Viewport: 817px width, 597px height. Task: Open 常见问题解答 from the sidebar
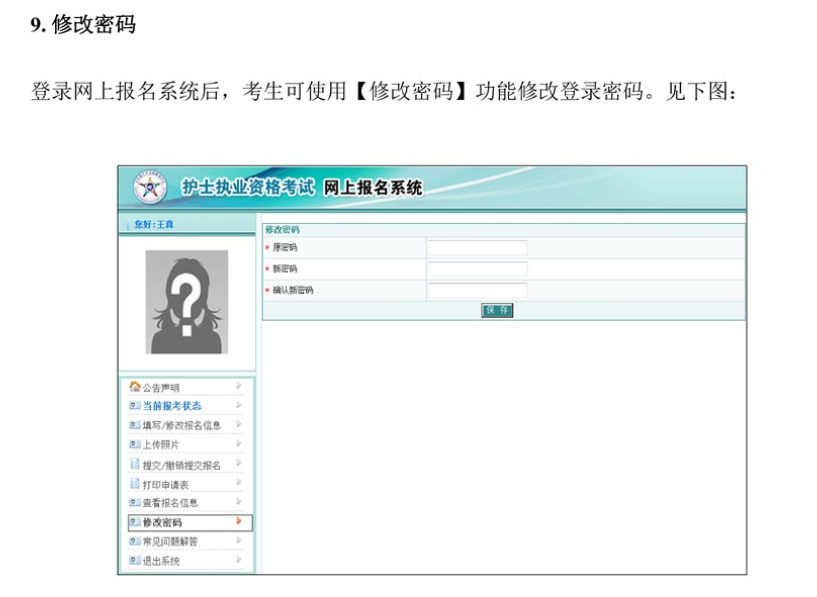pyautogui.click(x=170, y=541)
